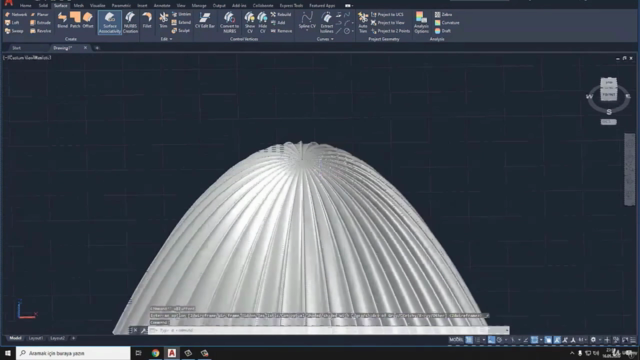The width and height of the screenshot is (640, 360).
Task: Click Convert to NURBS
Action: pos(229,22)
